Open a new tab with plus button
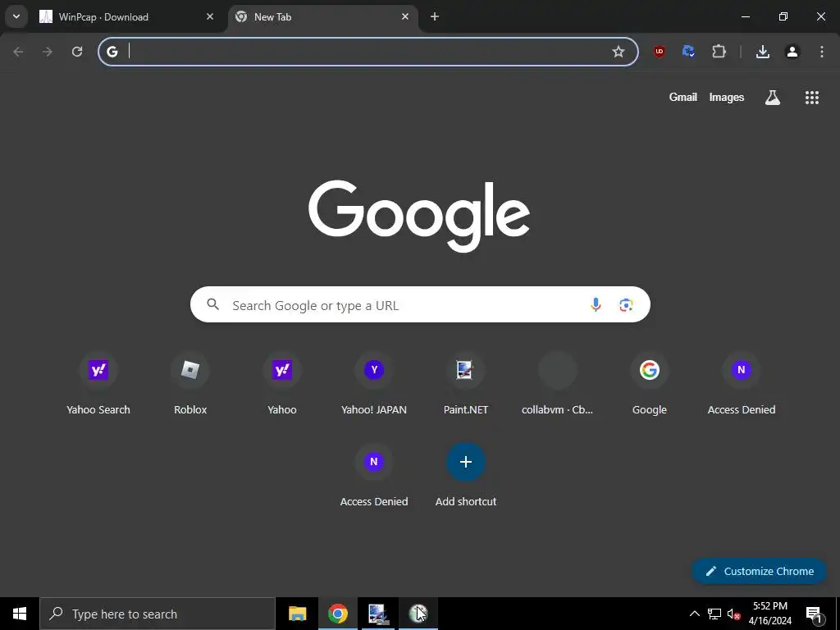Image resolution: width=840 pixels, height=630 pixels. coord(435,16)
